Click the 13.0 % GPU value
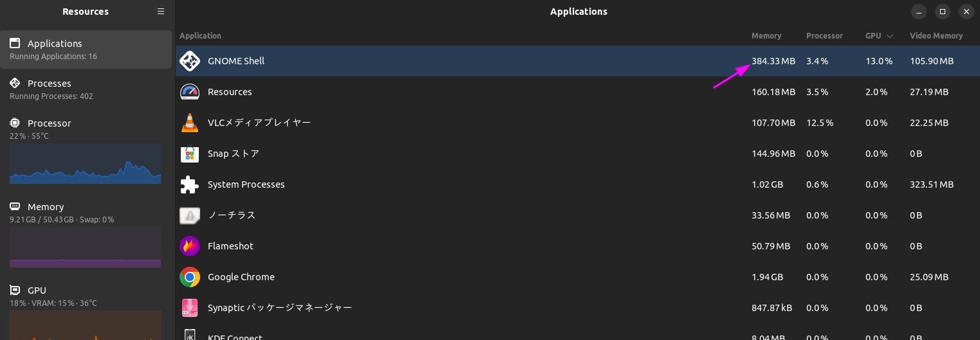Viewport: 980px width, 340px height. coord(879,61)
